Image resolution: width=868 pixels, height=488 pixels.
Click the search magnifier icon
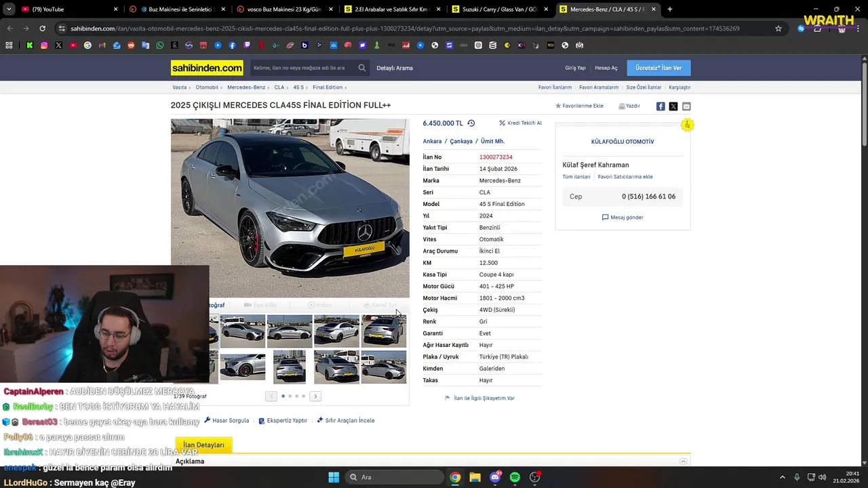(x=362, y=68)
